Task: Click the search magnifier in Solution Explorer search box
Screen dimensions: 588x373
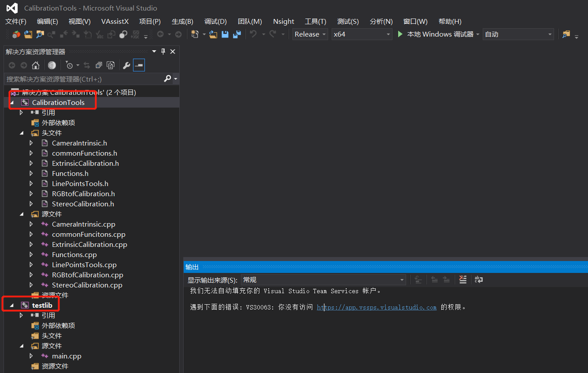Action: pyautogui.click(x=167, y=78)
